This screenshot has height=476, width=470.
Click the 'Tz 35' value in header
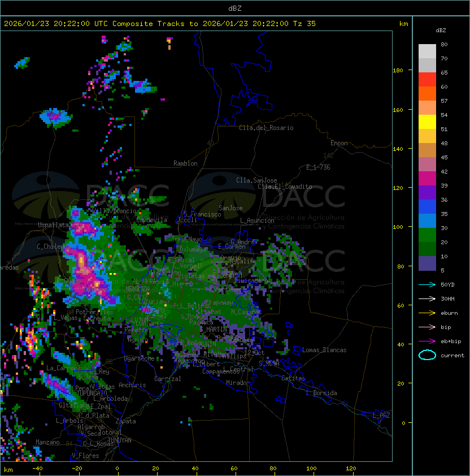[304, 24]
